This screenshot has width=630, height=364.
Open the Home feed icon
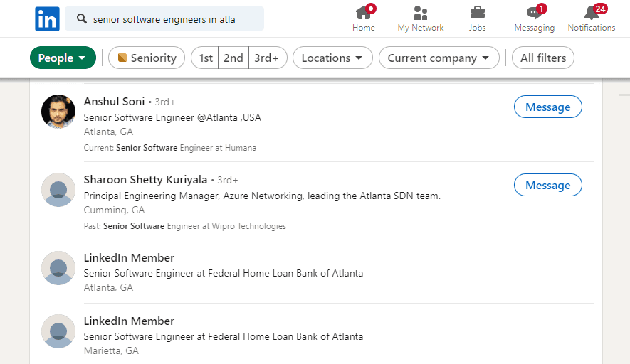pos(364,18)
